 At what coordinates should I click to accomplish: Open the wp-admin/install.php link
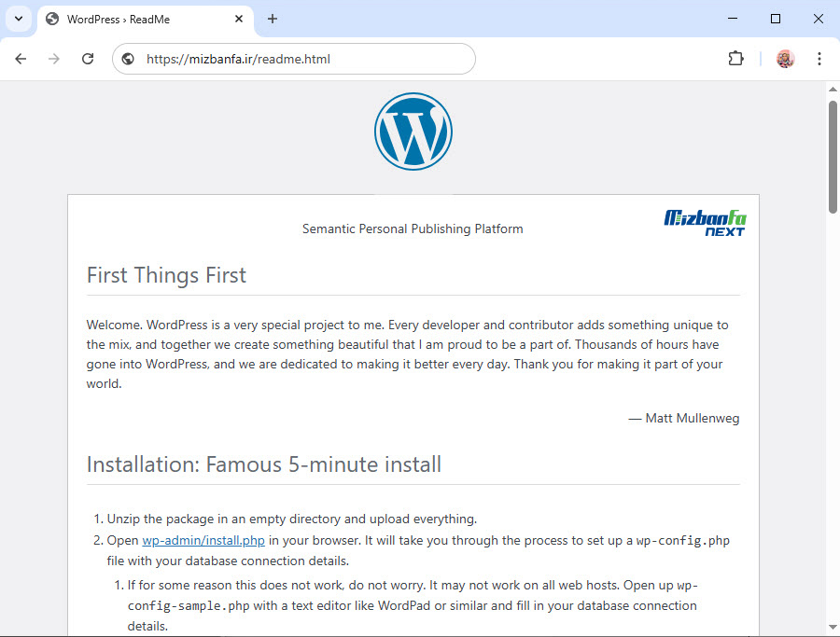point(203,541)
